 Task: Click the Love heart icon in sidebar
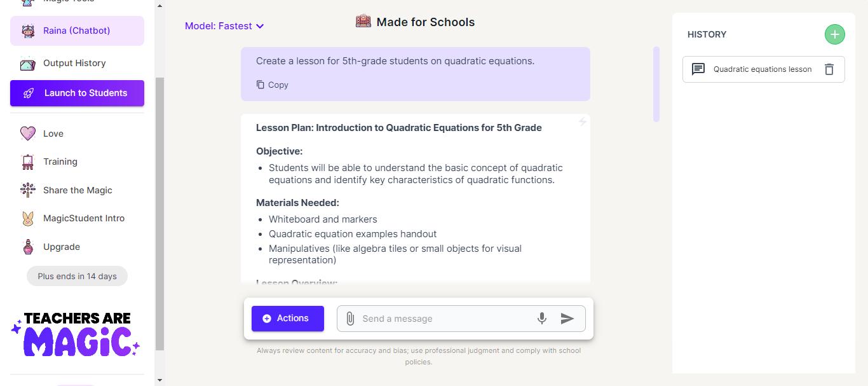27,133
